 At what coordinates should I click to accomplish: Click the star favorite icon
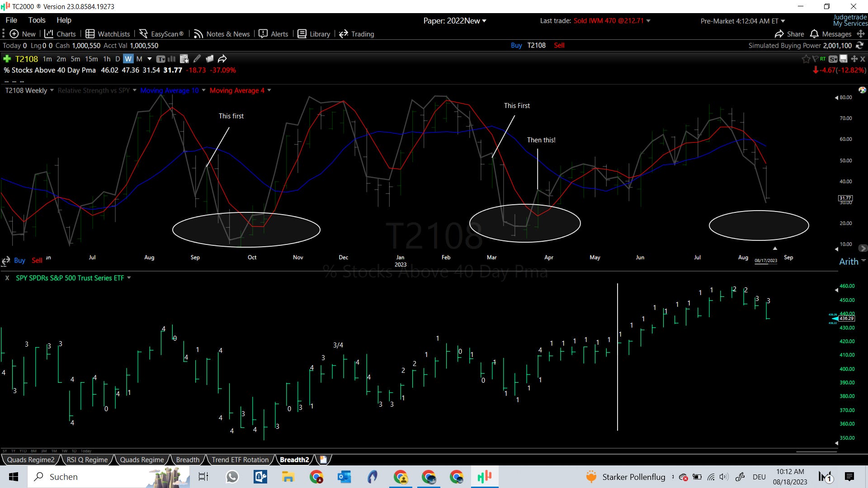click(806, 59)
